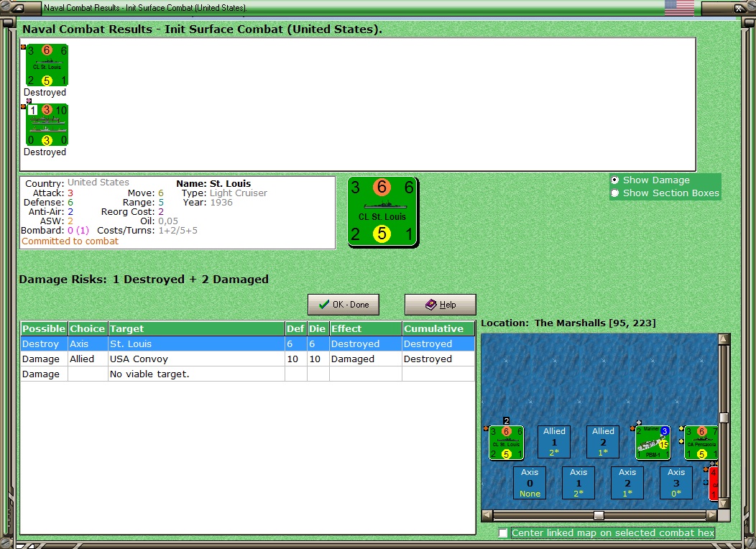Click the Committed to combat status text
The height and width of the screenshot is (549, 756).
coord(70,241)
